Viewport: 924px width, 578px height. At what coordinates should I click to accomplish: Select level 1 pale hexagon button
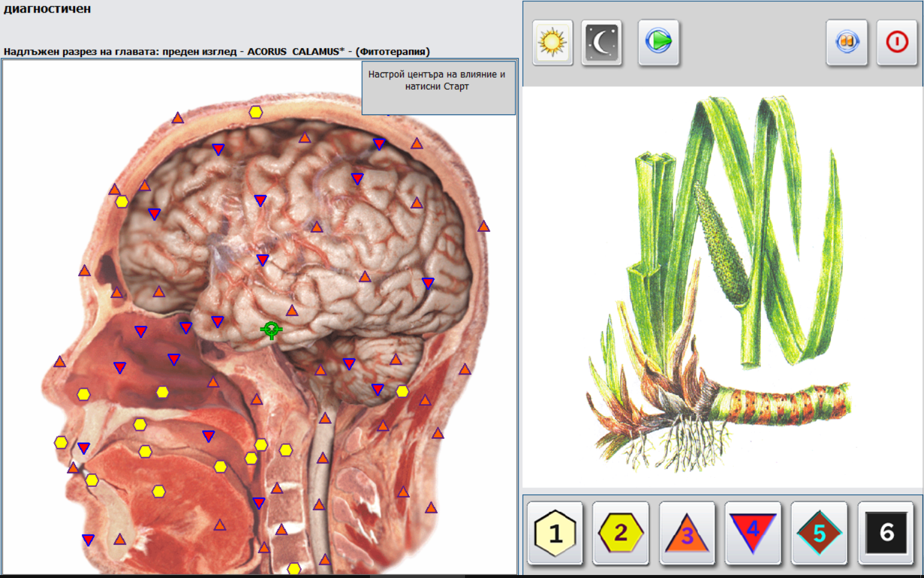[x=555, y=533]
